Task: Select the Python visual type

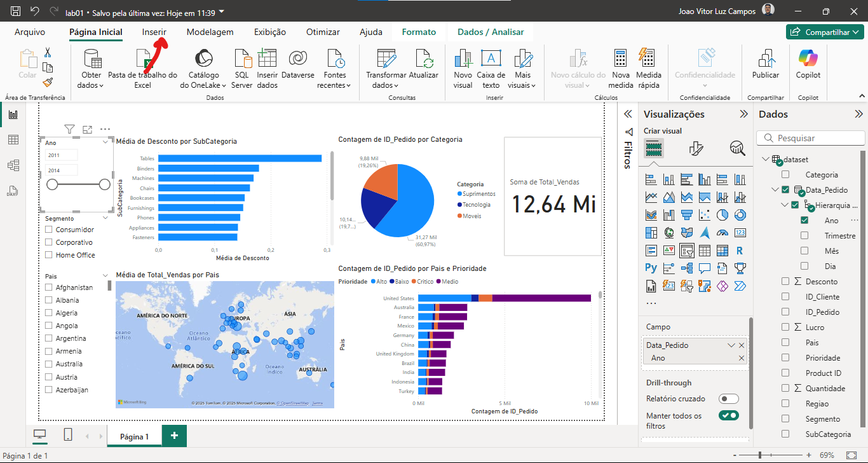Action: coord(651,268)
